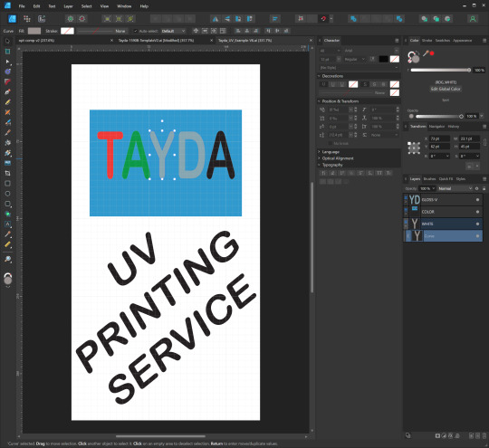Screen dimensions: 489x448
Task: Open the Layer menu
Action: tap(68, 6)
